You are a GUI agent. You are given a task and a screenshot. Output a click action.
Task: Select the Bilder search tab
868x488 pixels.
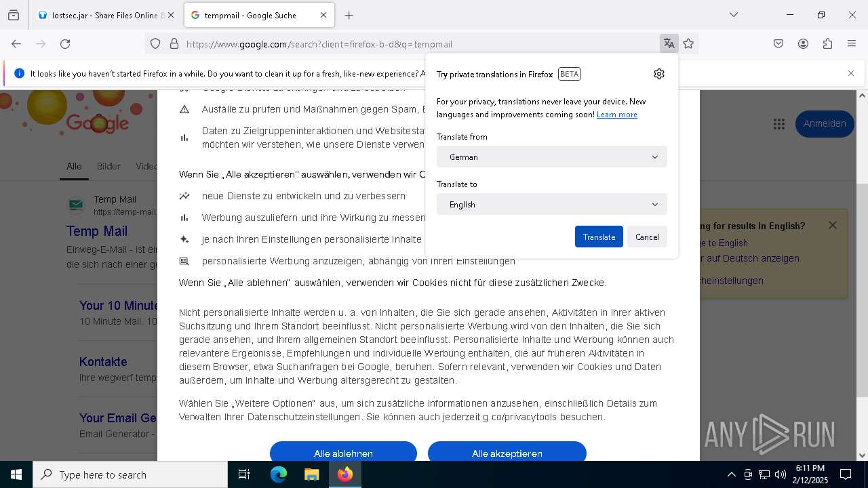point(108,166)
